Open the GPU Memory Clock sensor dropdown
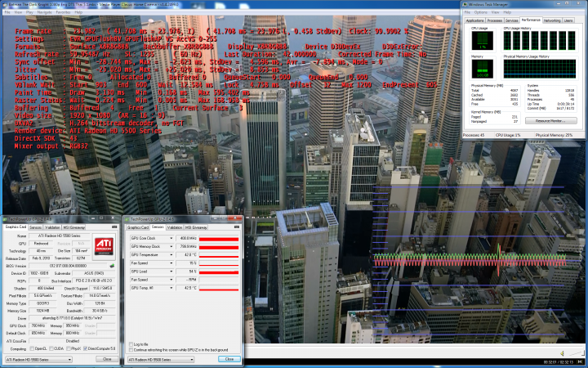Image resolution: width=588 pixels, height=368 pixels. tap(171, 247)
